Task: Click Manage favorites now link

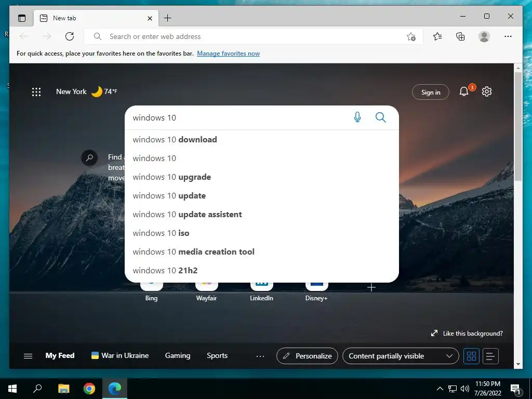Action: point(229,54)
